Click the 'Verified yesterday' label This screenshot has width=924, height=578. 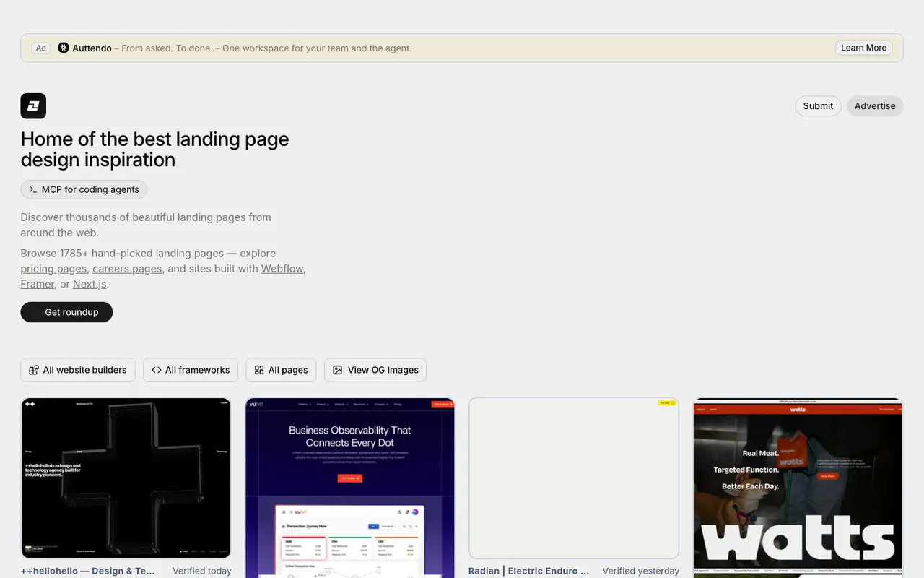[x=641, y=571]
